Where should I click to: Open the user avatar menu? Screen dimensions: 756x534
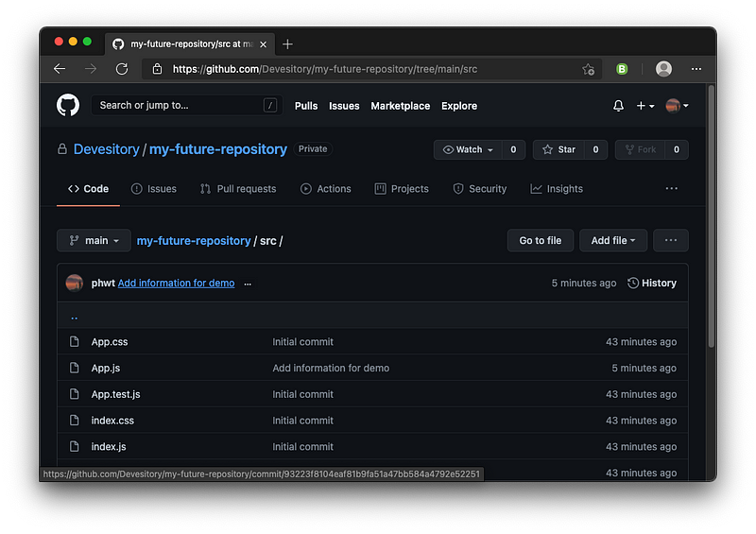pyautogui.click(x=677, y=106)
